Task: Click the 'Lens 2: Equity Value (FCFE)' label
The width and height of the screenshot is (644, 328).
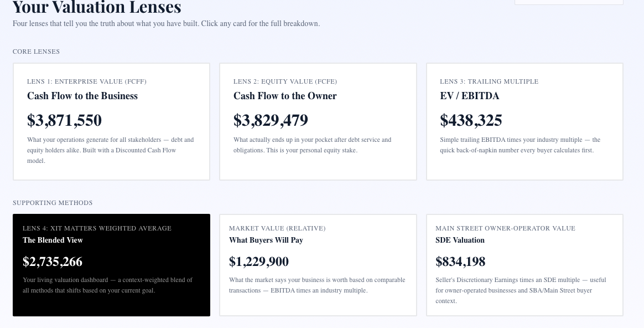Action: [285, 81]
